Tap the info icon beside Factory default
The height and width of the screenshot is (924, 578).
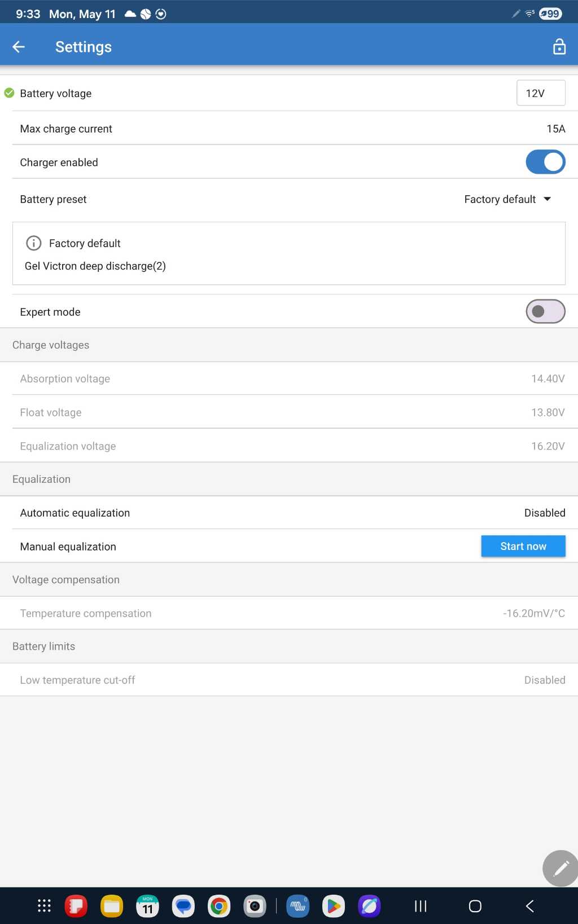[34, 243]
